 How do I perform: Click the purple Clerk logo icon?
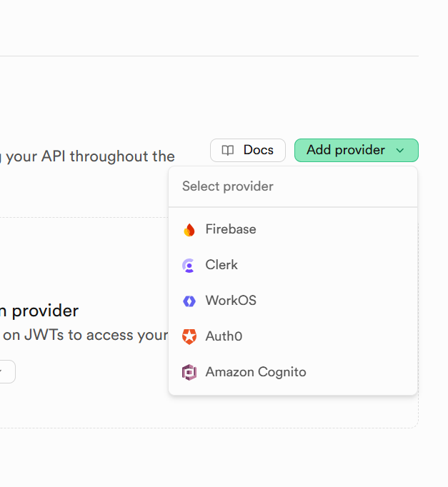[x=189, y=266]
